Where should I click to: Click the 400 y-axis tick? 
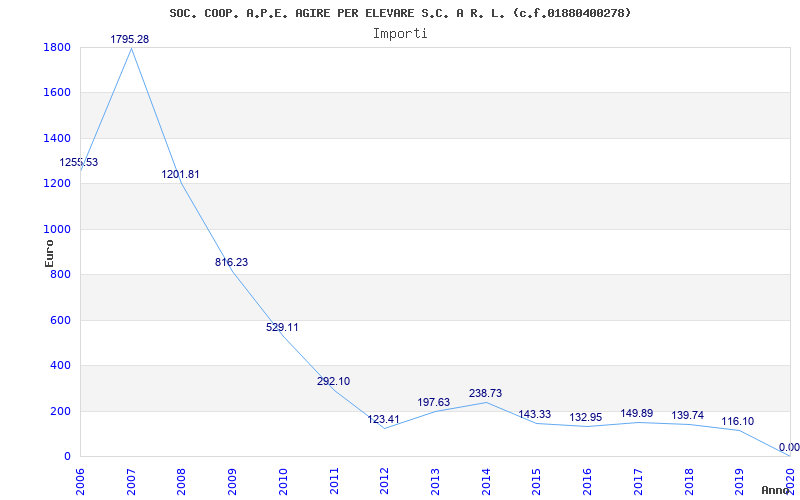[63, 366]
